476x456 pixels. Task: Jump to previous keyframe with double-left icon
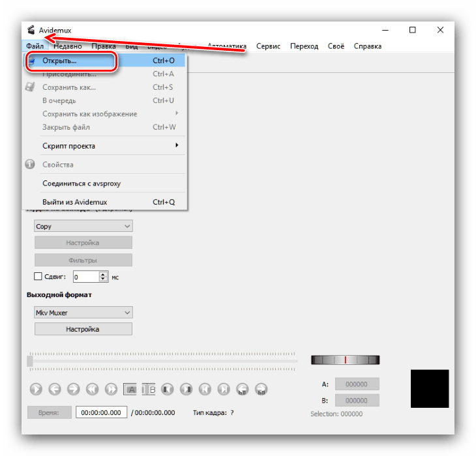pos(93,389)
